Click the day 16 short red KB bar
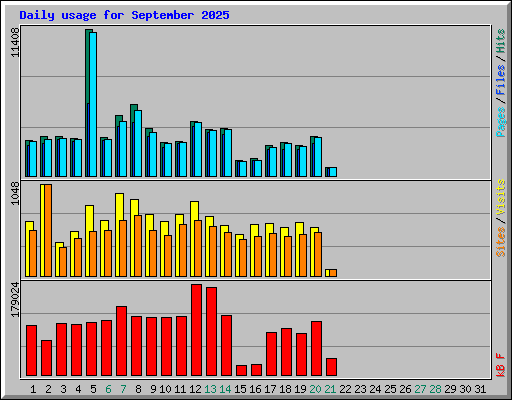 (257, 370)
